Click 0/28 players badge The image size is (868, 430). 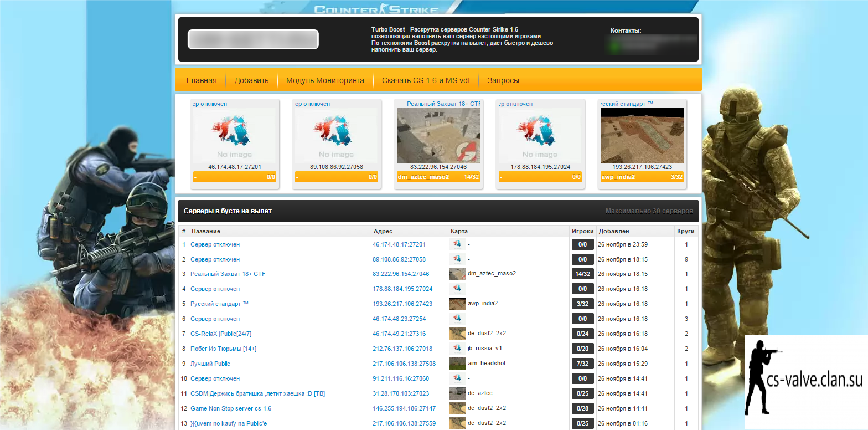coord(582,408)
